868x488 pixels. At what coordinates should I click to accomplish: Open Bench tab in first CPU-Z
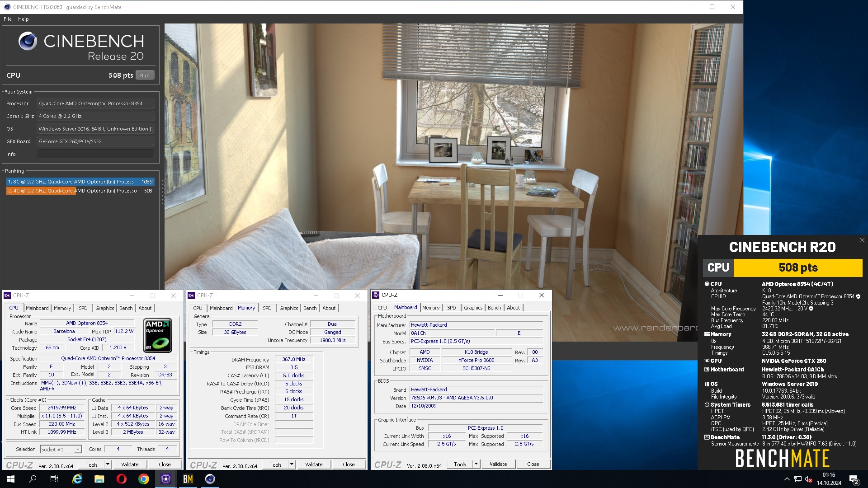pos(126,308)
